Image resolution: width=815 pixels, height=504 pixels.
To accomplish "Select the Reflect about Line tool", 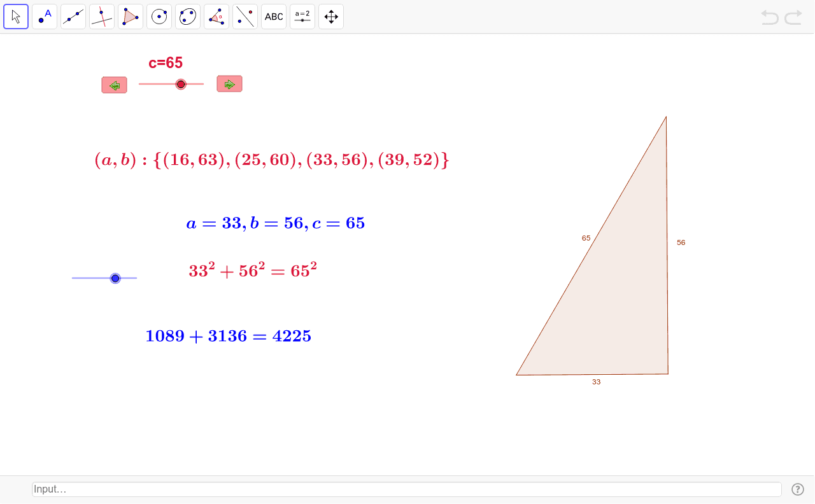I will 244,17.
